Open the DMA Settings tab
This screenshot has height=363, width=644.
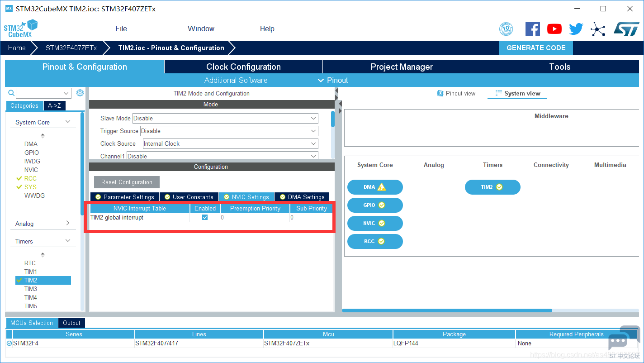(x=302, y=197)
